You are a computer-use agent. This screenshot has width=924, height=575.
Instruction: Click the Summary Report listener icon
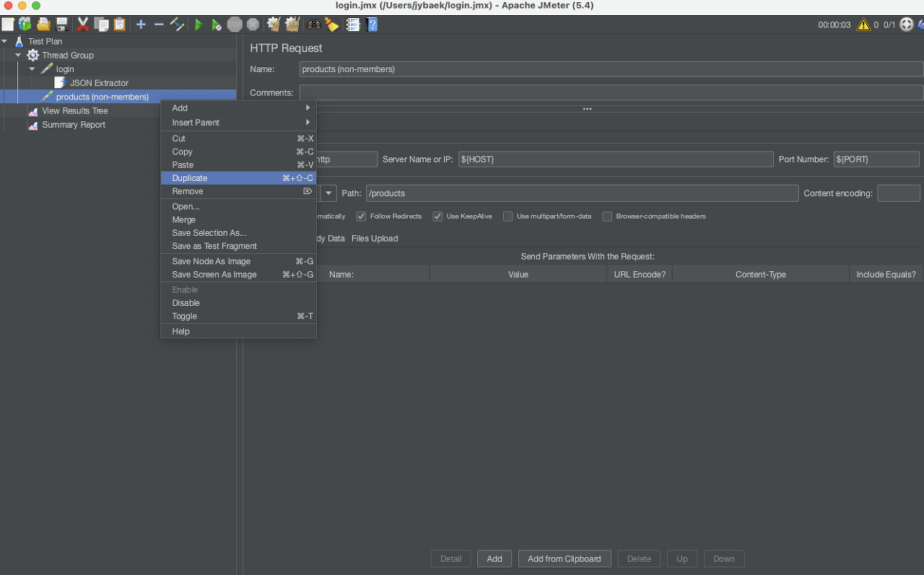tap(32, 125)
